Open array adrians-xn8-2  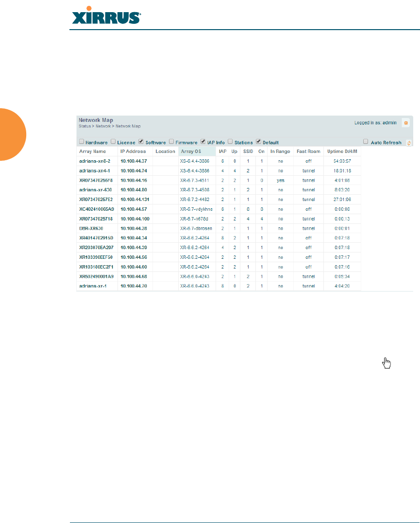(x=95, y=161)
